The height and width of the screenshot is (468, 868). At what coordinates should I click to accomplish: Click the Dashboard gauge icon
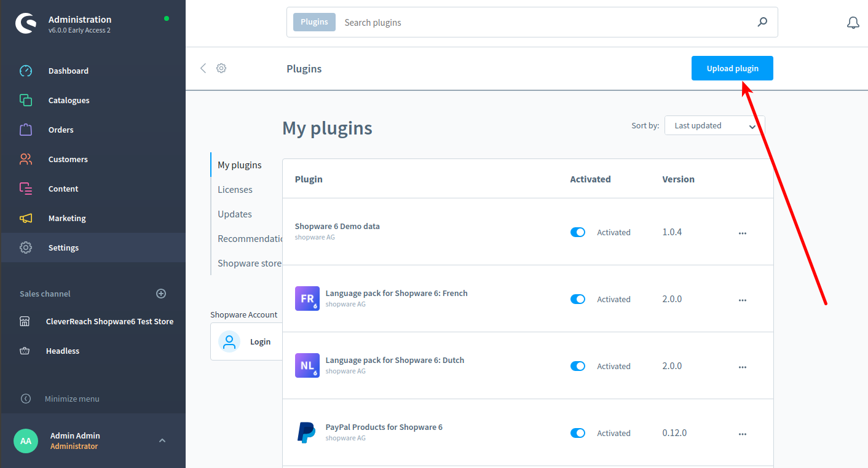pyautogui.click(x=26, y=71)
